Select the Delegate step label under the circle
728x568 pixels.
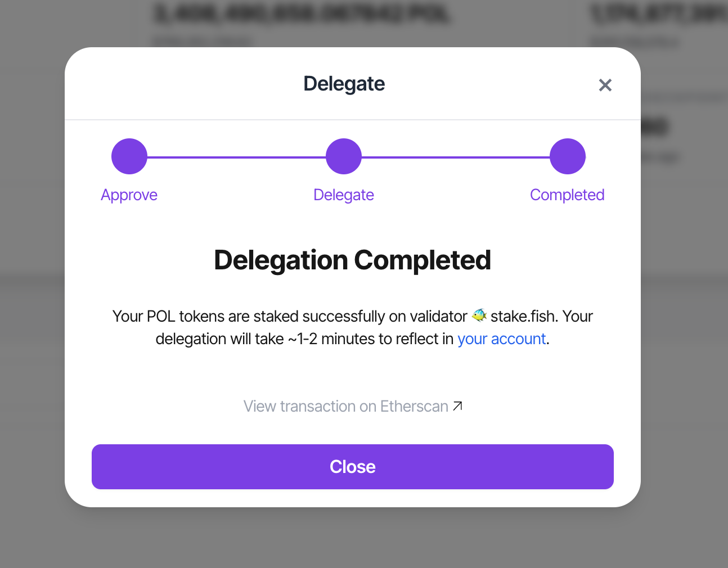pos(344,195)
